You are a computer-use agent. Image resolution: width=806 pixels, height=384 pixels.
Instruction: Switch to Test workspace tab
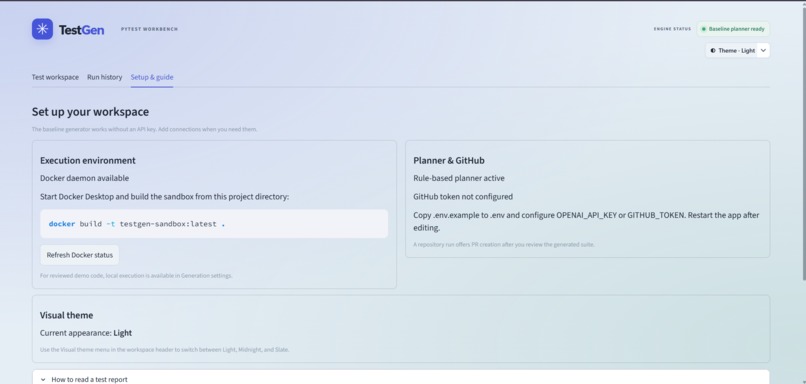[x=55, y=77]
